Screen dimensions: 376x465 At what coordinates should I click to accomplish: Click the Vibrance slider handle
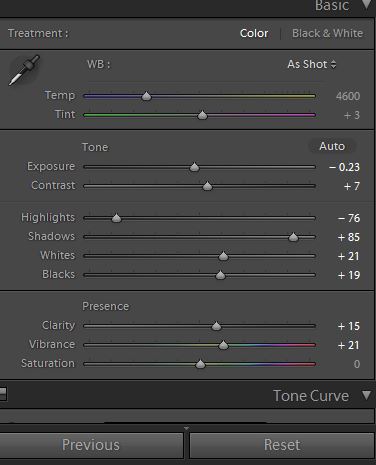coord(223,345)
